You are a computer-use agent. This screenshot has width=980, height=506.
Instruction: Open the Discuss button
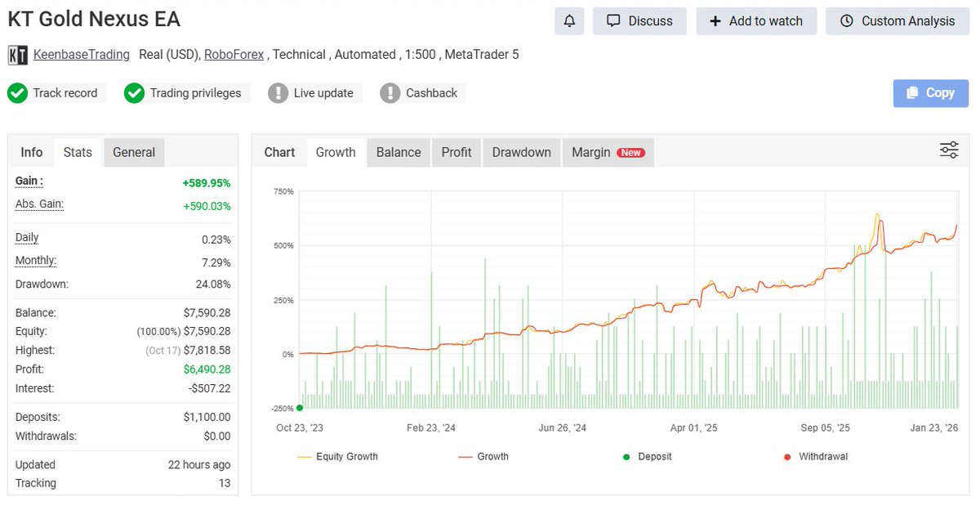tap(639, 21)
